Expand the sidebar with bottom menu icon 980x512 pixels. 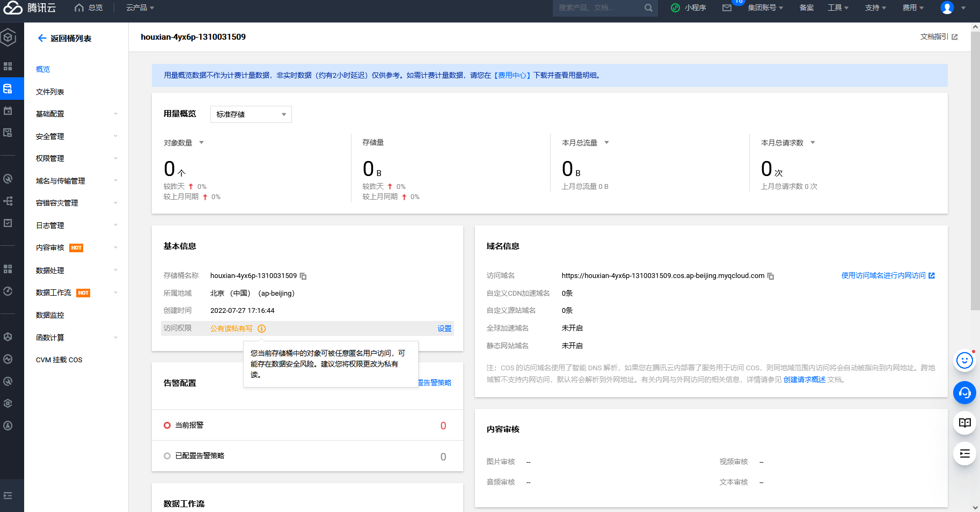(x=8, y=495)
